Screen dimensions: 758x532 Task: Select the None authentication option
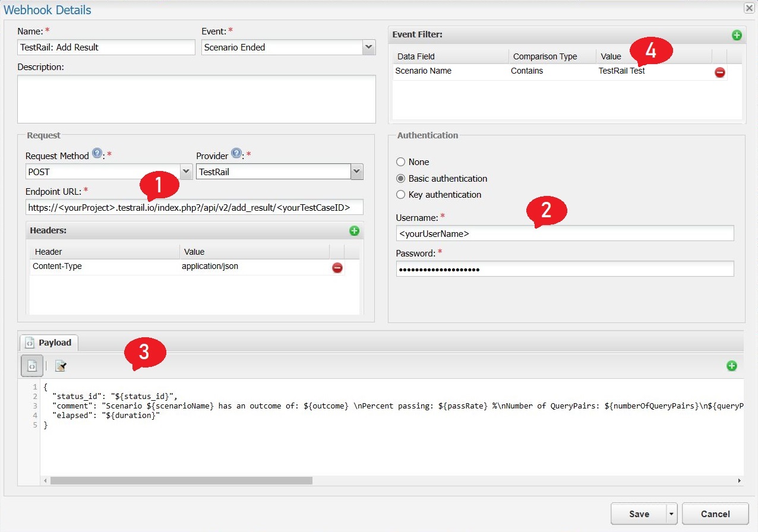pyautogui.click(x=402, y=161)
